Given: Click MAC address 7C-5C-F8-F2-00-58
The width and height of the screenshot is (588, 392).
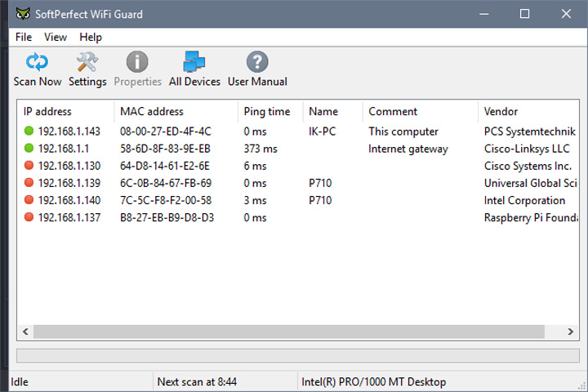Looking at the screenshot, I should tap(165, 200).
